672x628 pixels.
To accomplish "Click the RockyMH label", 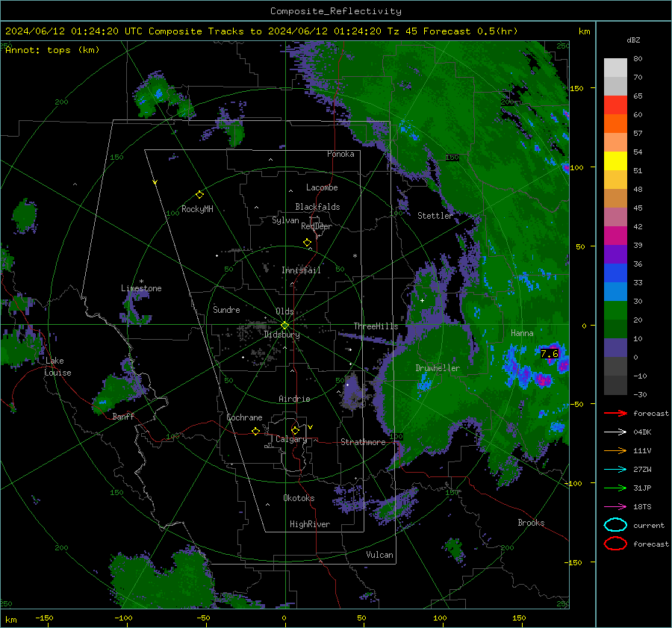I will pos(197,209).
